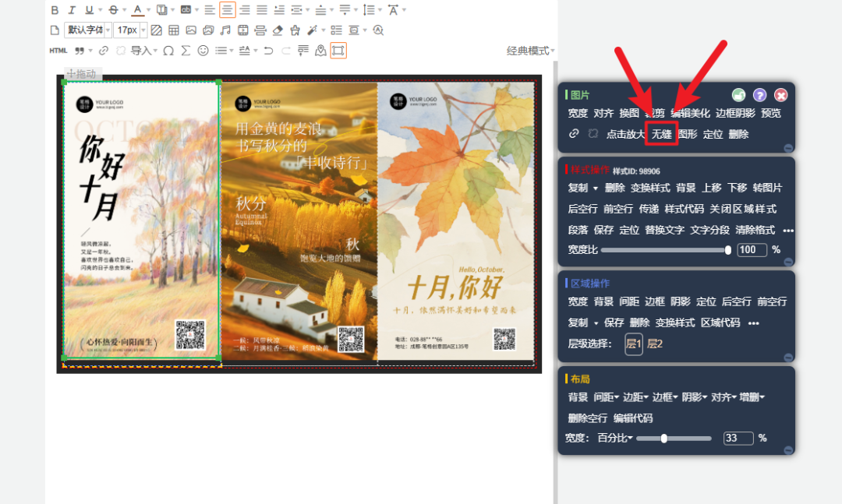Justify text alignment

click(x=262, y=9)
